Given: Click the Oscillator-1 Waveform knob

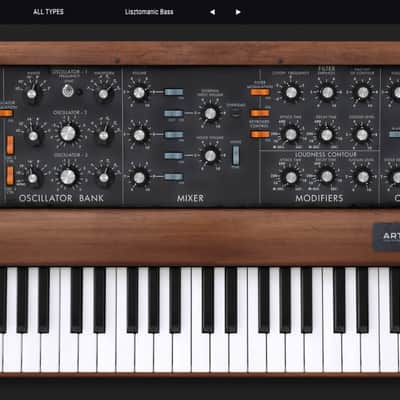Looking at the screenshot, I should [103, 94].
